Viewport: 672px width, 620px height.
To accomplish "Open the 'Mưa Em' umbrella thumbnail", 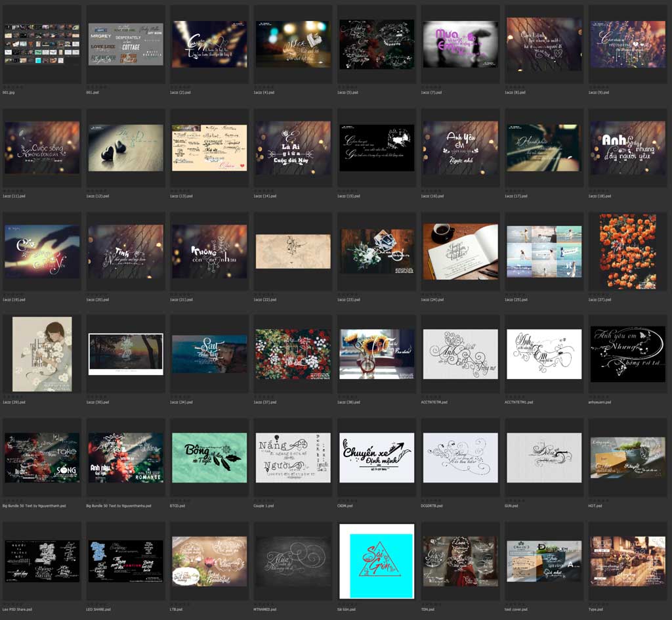I will coord(460,44).
